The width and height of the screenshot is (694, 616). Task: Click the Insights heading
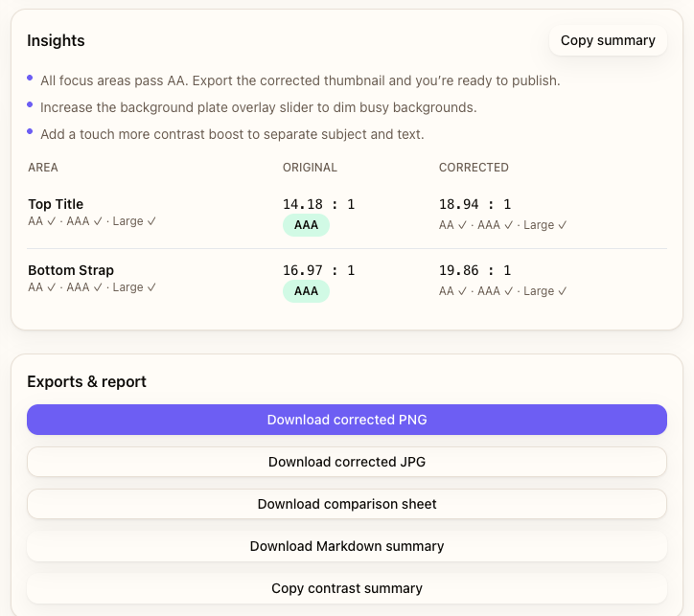(56, 40)
